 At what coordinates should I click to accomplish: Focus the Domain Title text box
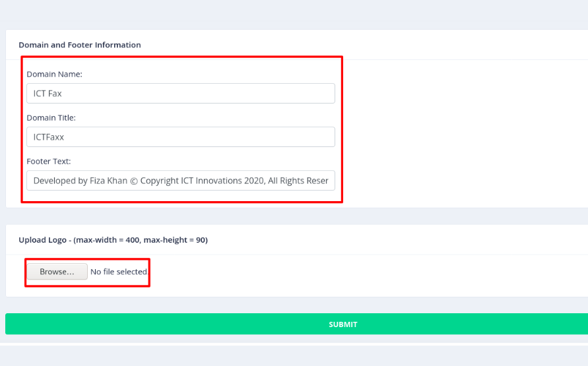180,137
